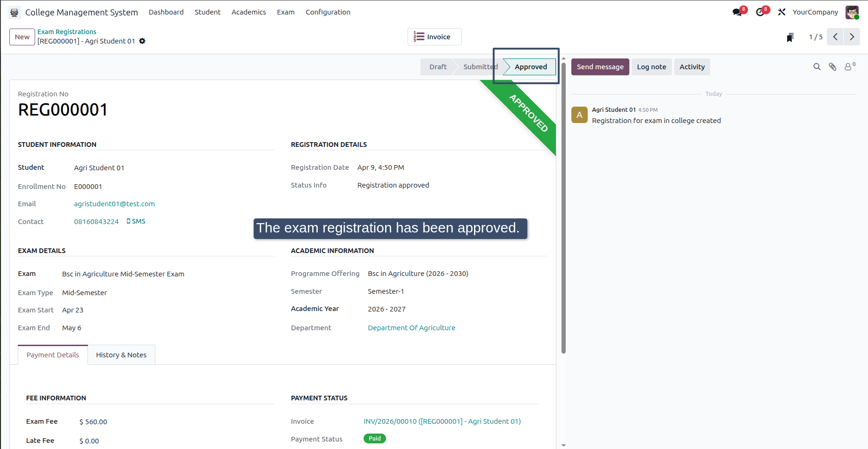Image resolution: width=868 pixels, height=449 pixels.
Task: Click the Log note button
Action: 651,67
